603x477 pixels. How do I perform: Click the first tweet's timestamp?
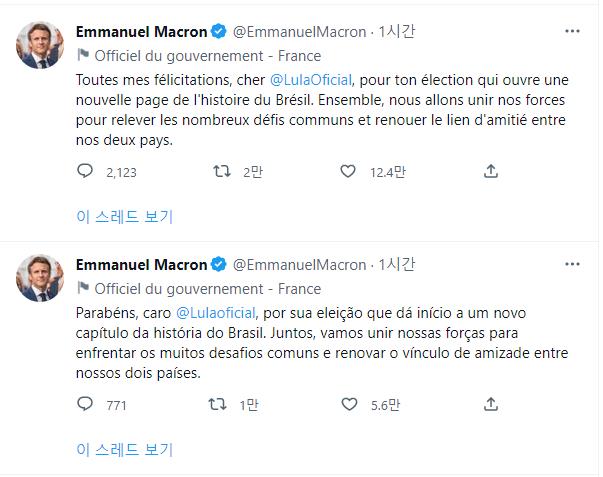(398, 32)
